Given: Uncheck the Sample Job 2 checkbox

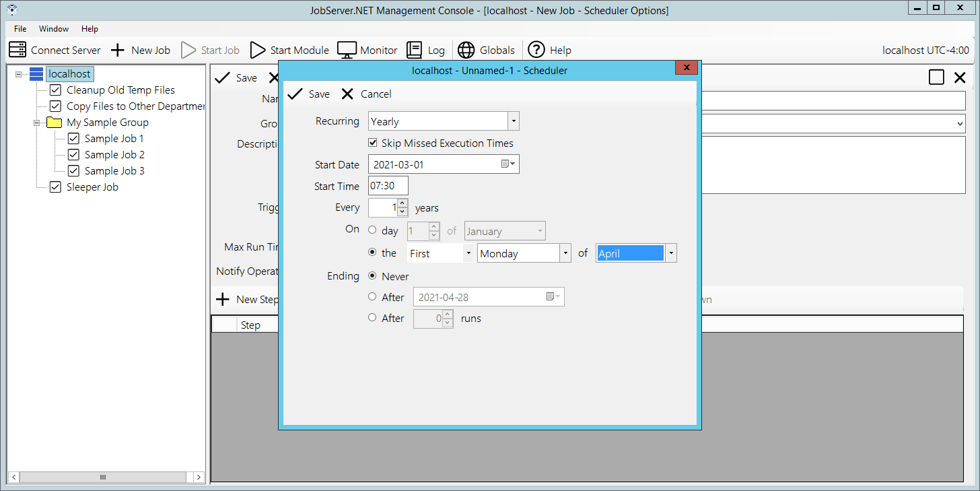Looking at the screenshot, I should point(74,155).
